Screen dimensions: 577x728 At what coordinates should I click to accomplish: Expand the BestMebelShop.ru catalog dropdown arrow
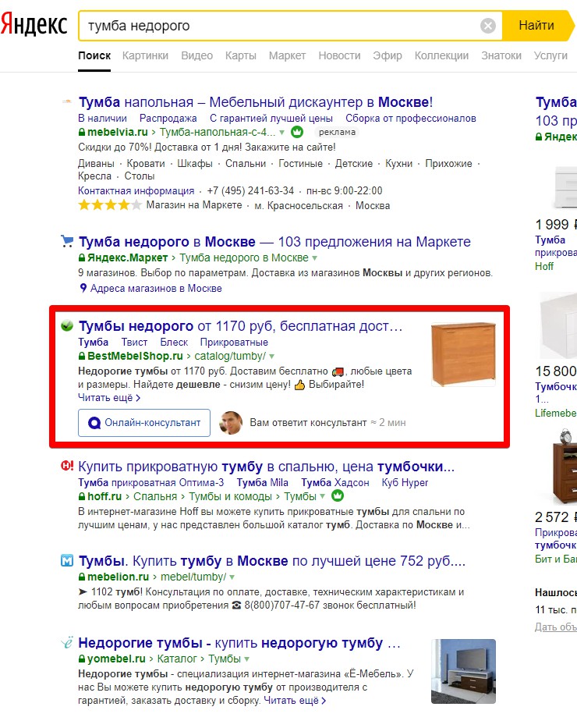(272, 357)
